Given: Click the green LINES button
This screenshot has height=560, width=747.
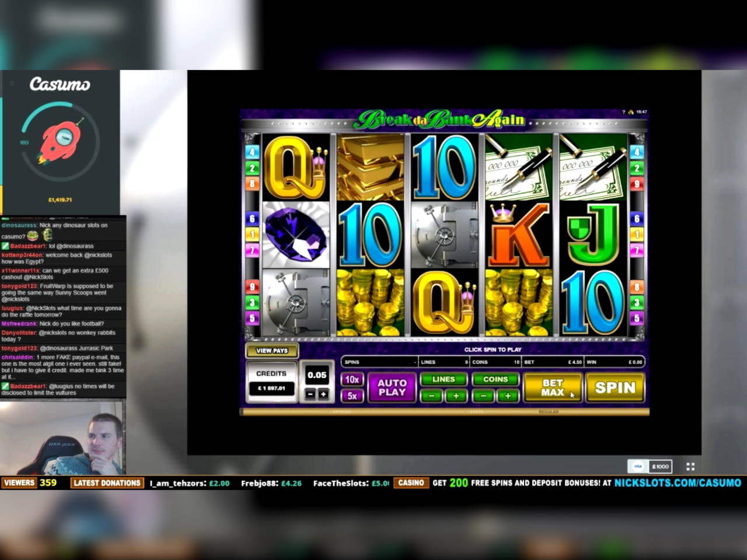Looking at the screenshot, I should (444, 379).
